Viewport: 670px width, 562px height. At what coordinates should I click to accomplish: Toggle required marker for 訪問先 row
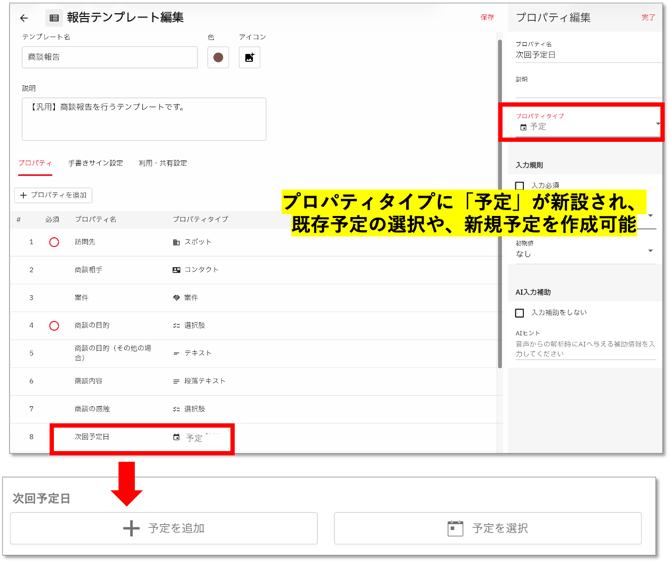click(x=54, y=242)
